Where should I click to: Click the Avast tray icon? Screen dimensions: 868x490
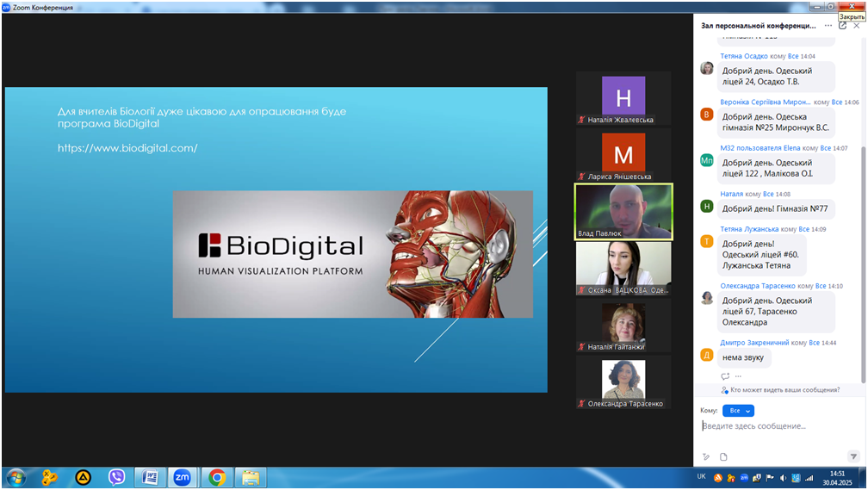pos(718,478)
